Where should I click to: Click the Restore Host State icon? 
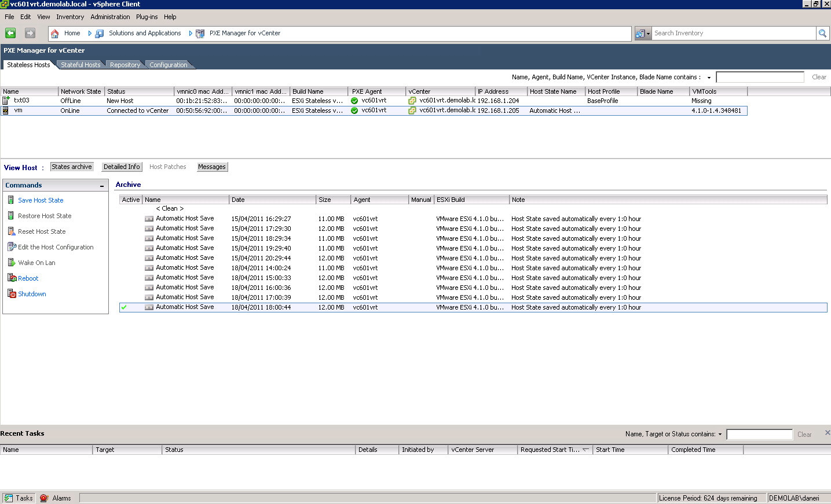(x=11, y=216)
